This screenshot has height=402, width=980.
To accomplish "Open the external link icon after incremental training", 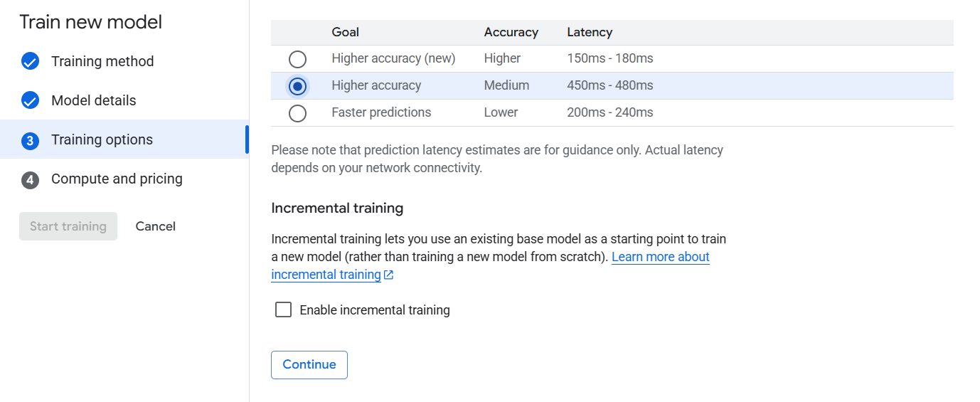I will pos(388,275).
